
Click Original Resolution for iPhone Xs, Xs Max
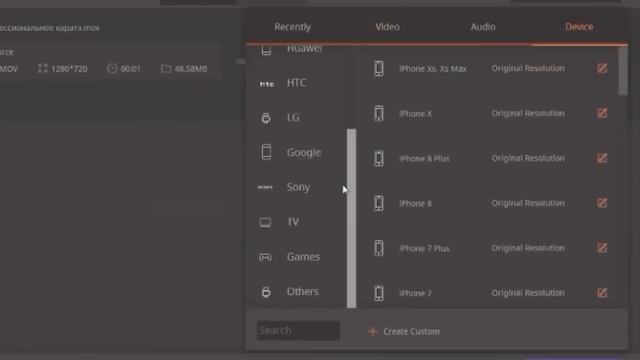(x=528, y=68)
